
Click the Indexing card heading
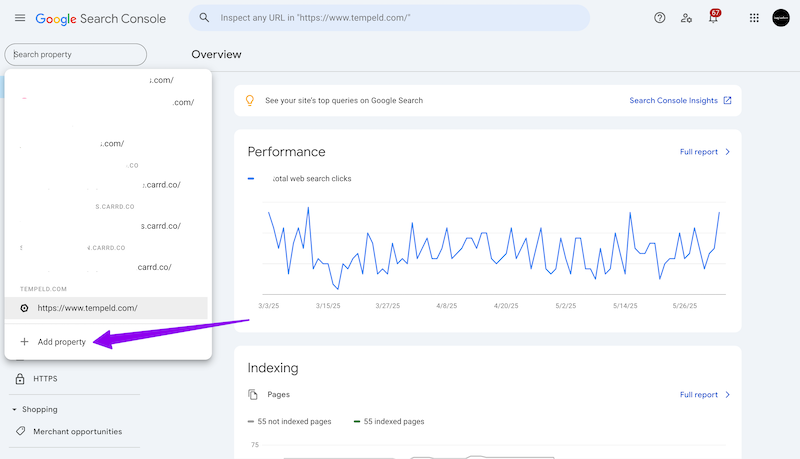point(273,368)
